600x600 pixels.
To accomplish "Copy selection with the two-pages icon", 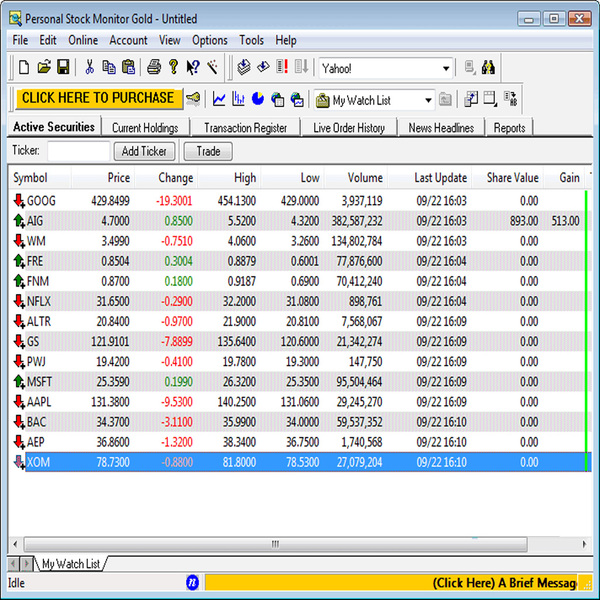I will coord(109,67).
